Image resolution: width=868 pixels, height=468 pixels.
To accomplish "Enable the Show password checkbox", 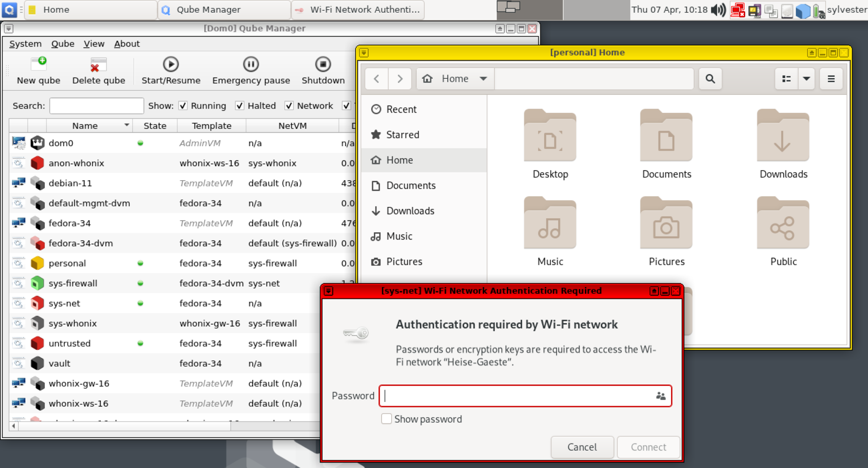I will click(386, 419).
